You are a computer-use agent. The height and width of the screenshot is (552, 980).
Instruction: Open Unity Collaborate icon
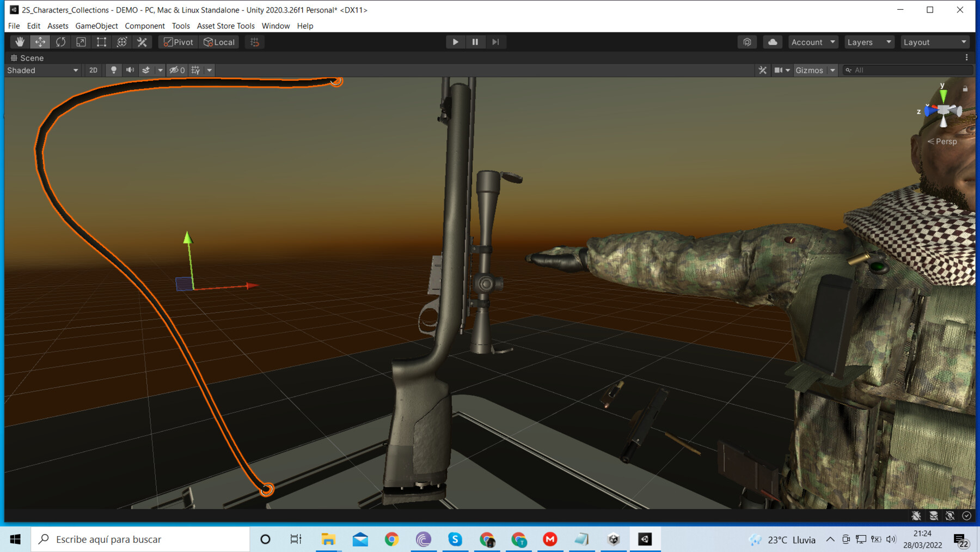pos(747,42)
